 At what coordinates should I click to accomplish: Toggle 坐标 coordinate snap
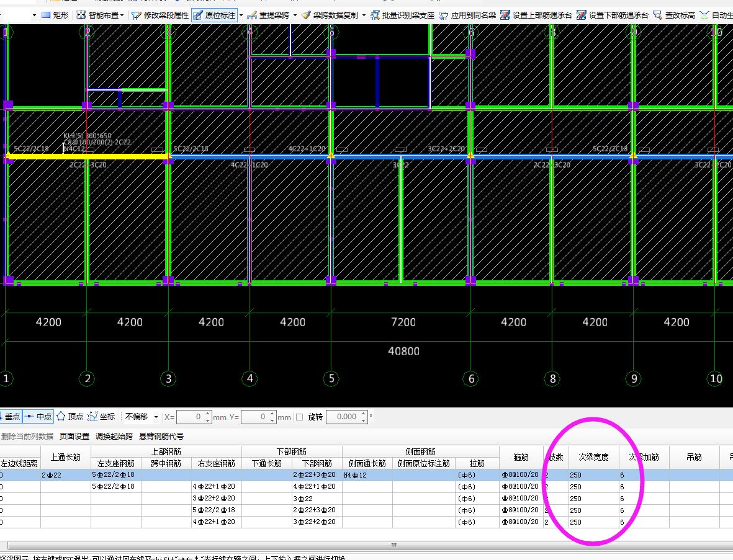tap(101, 416)
